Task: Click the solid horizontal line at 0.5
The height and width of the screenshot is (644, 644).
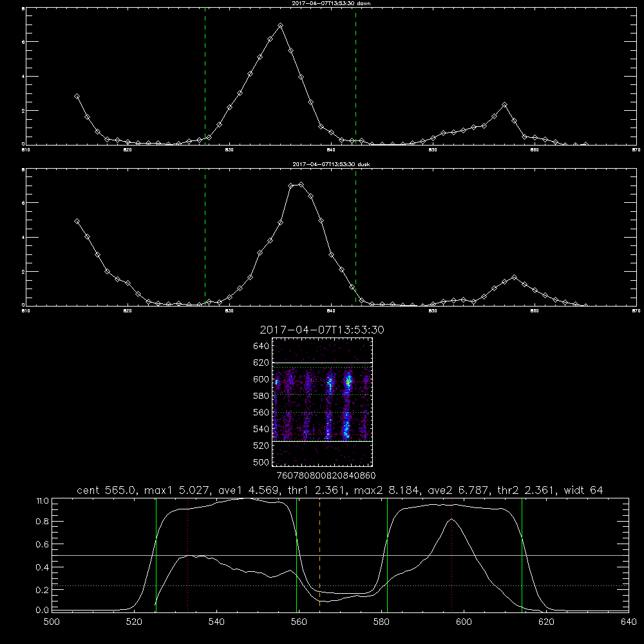Action: [x=340, y=555]
